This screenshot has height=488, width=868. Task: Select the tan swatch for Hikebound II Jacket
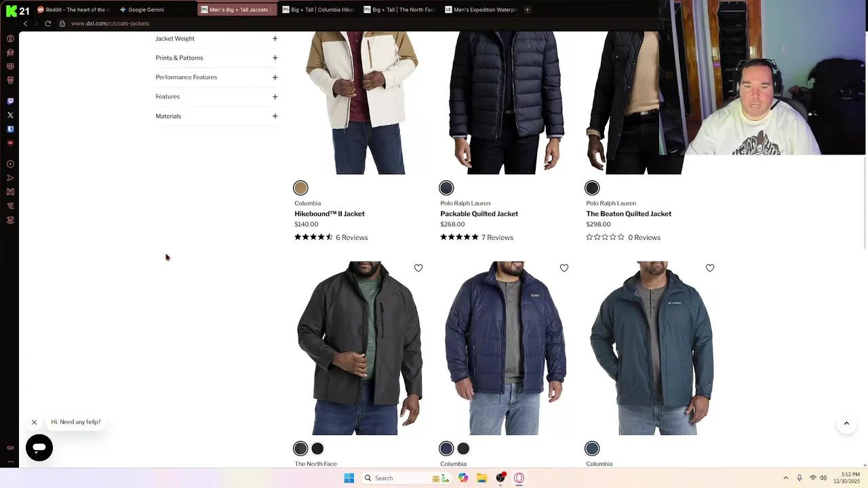[x=300, y=188]
